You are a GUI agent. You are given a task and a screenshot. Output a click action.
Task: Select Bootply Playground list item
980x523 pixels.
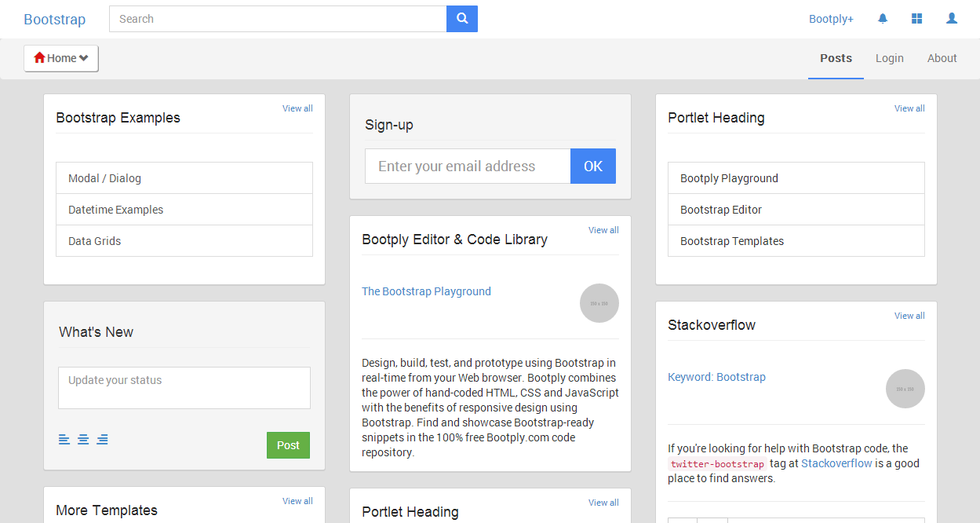pyautogui.click(x=796, y=178)
